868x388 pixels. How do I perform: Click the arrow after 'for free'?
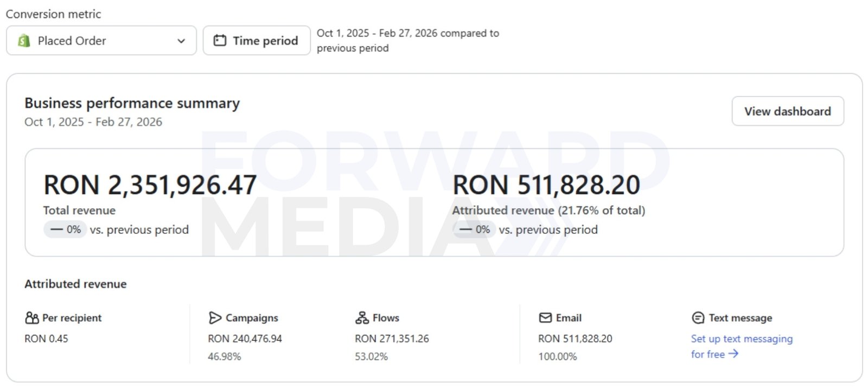coord(733,354)
